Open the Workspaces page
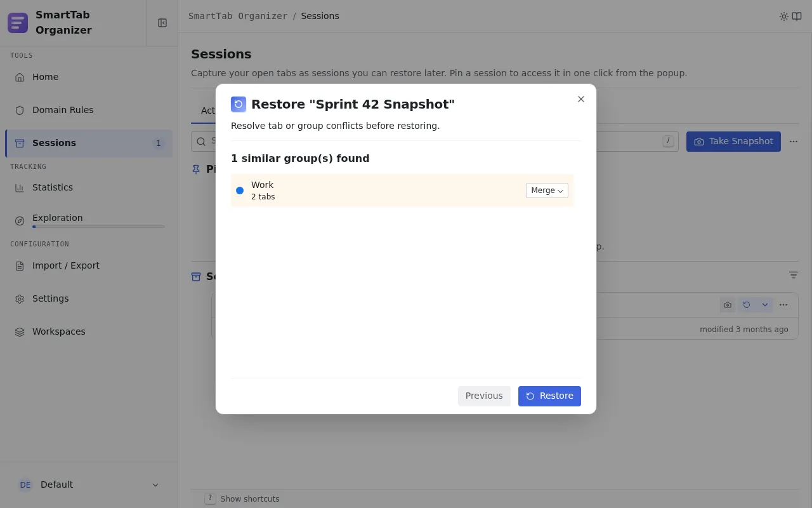The image size is (812, 508). pyautogui.click(x=89, y=331)
